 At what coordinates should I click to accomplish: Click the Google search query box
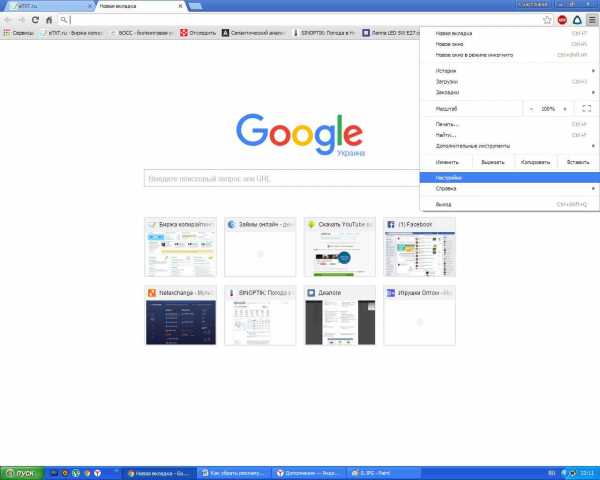coord(282,178)
